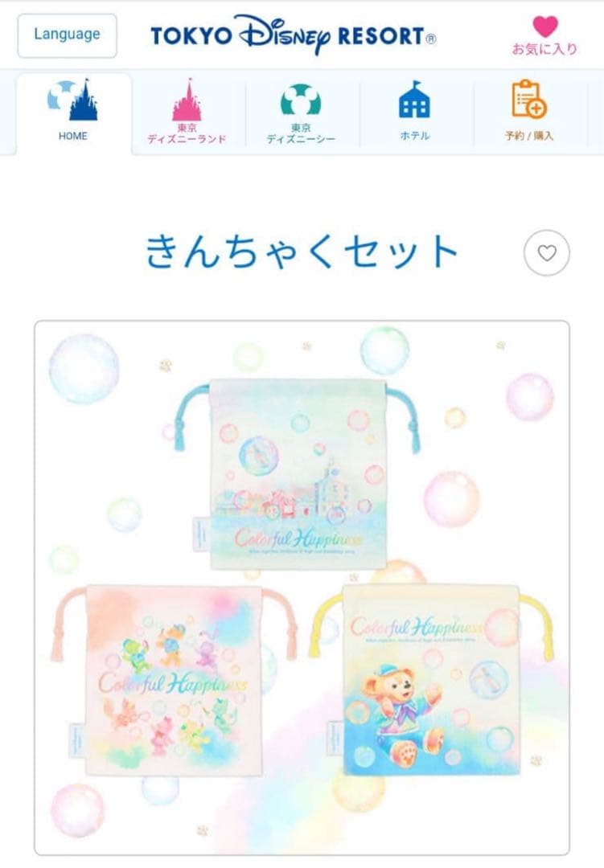
Task: Open favorites via pink heart icon
Action: [545, 26]
